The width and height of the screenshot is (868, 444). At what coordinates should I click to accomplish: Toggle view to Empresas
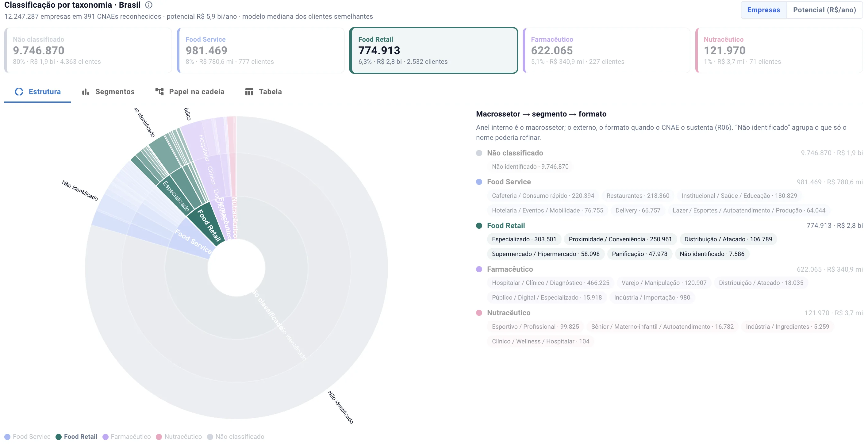(763, 10)
